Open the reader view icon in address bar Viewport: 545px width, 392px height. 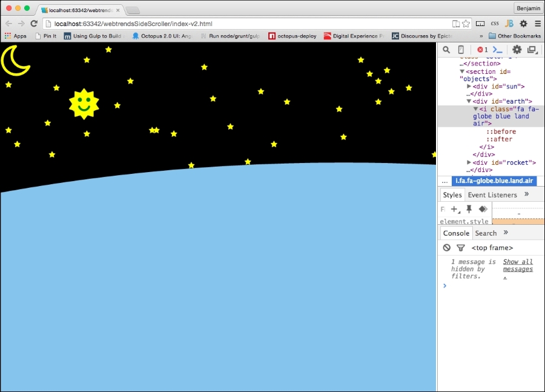point(455,24)
